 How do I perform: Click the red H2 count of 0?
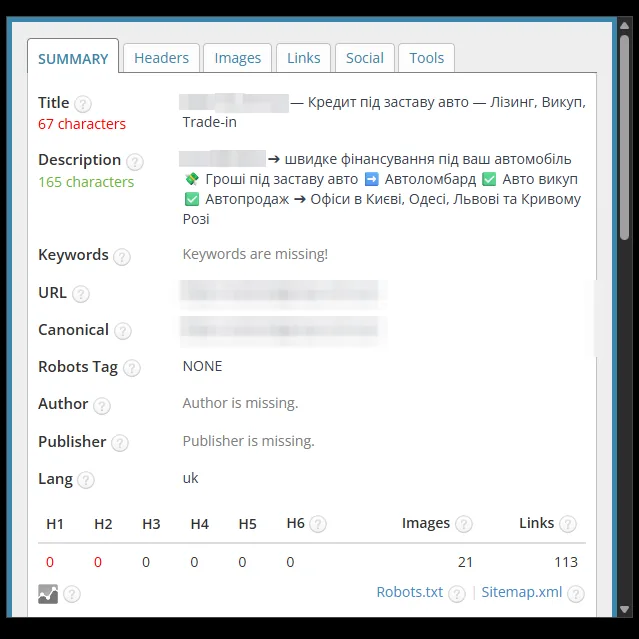[x=98, y=562]
